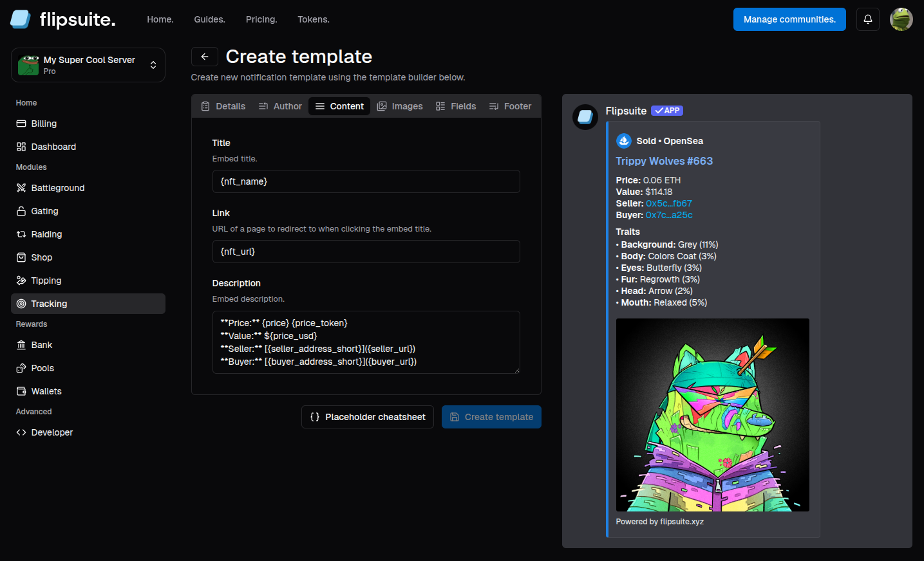Image resolution: width=924 pixels, height=561 pixels.
Task: Open the user profile avatar
Action: click(901, 19)
